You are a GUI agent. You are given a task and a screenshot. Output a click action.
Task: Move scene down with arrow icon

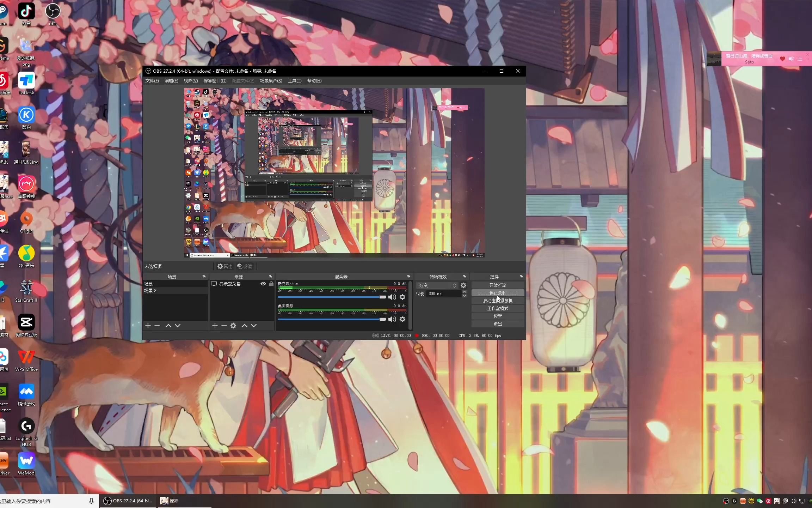[178, 326]
